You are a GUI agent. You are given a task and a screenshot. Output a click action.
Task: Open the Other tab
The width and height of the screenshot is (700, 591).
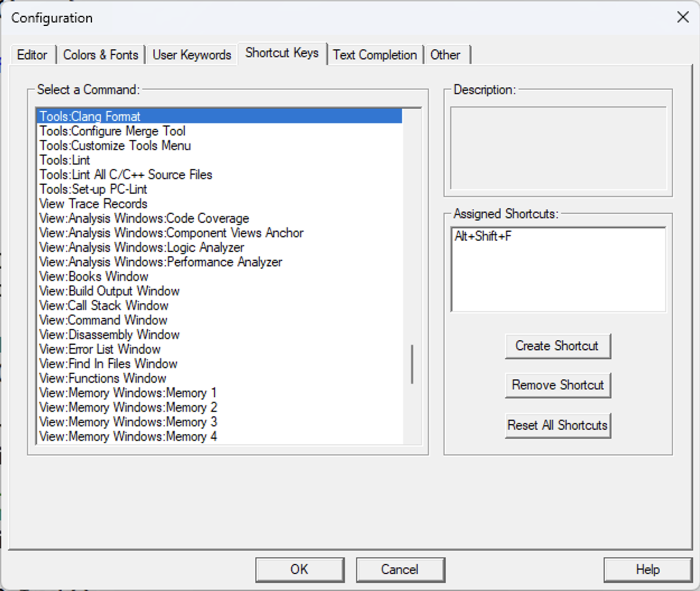(445, 55)
